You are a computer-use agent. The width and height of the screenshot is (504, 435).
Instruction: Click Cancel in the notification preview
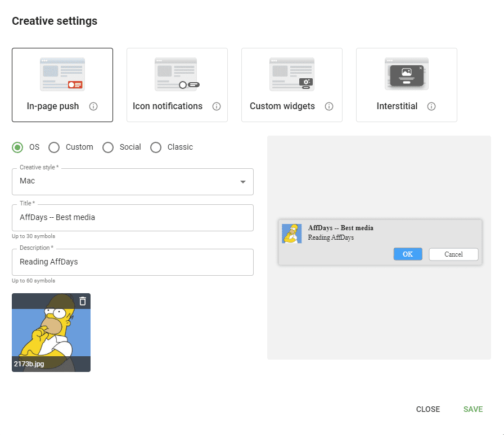[x=453, y=254]
